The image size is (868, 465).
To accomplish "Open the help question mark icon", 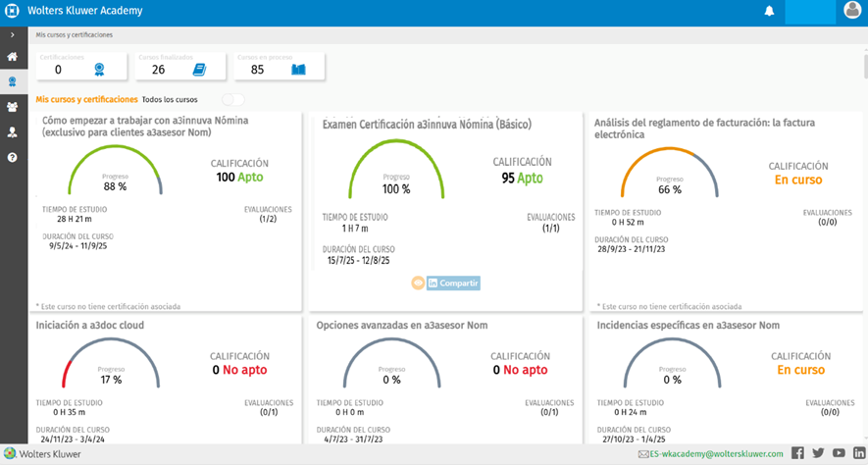I will click(x=12, y=157).
